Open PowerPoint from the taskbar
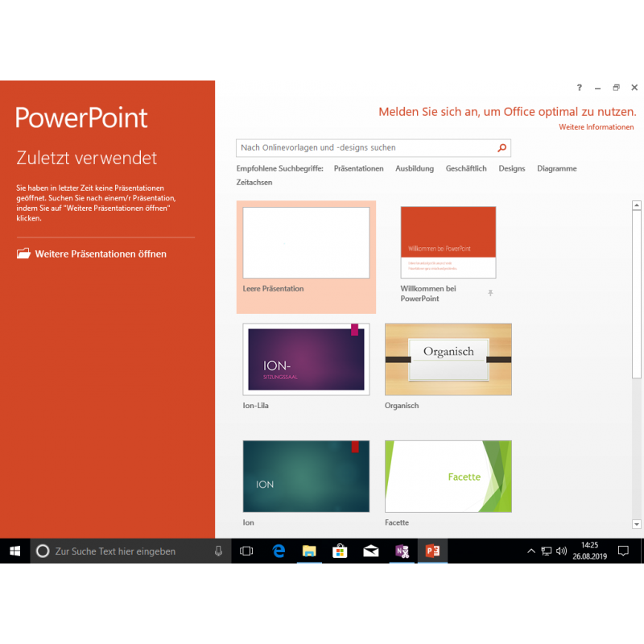This screenshot has height=644, width=644. pos(432,551)
